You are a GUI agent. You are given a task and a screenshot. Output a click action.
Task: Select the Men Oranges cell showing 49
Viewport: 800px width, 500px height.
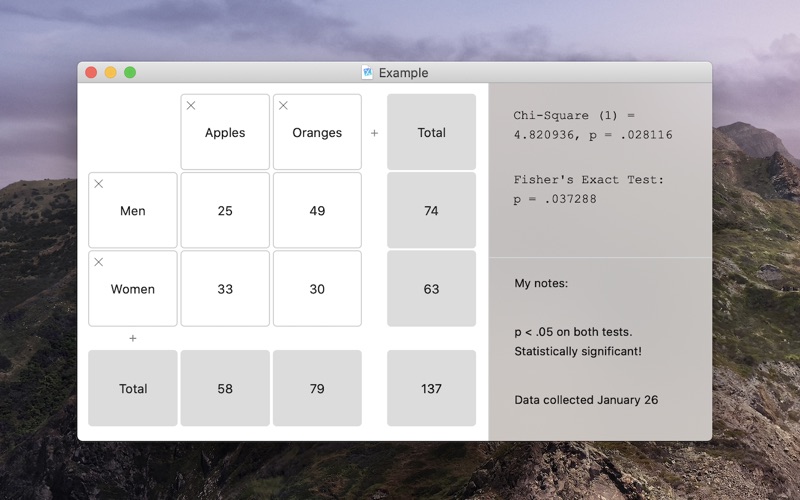[x=317, y=210]
